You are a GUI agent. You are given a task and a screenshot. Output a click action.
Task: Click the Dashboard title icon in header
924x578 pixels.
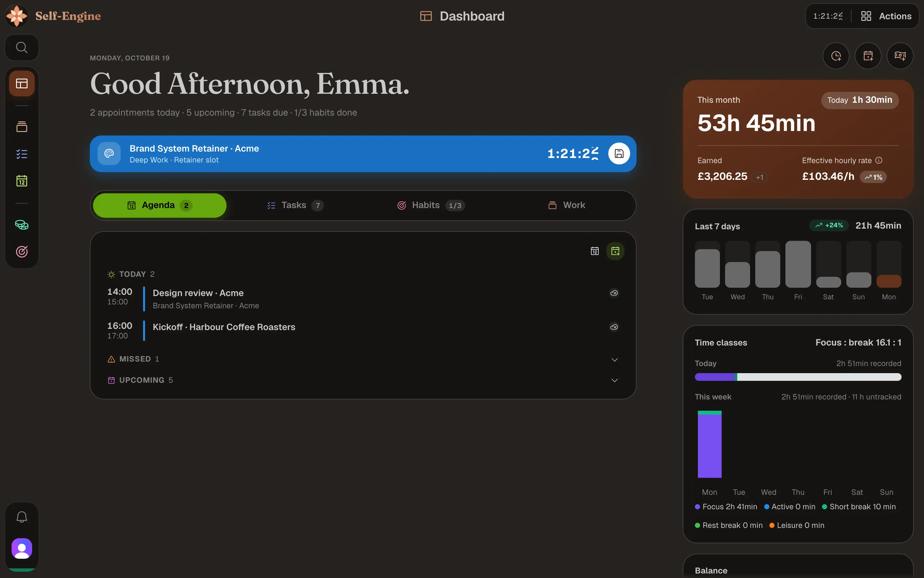coord(426,16)
